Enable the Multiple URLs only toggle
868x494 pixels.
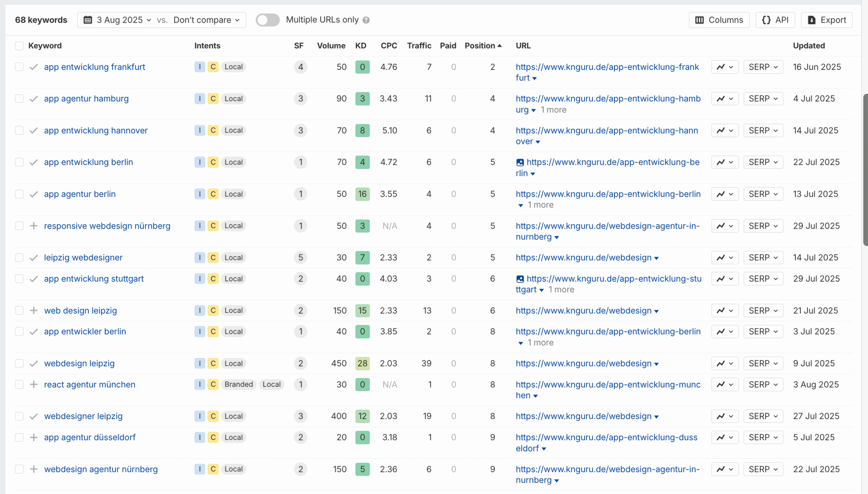point(268,20)
